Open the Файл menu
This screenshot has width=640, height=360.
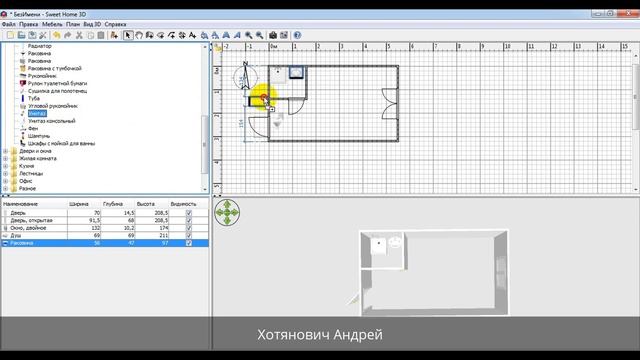(9, 24)
